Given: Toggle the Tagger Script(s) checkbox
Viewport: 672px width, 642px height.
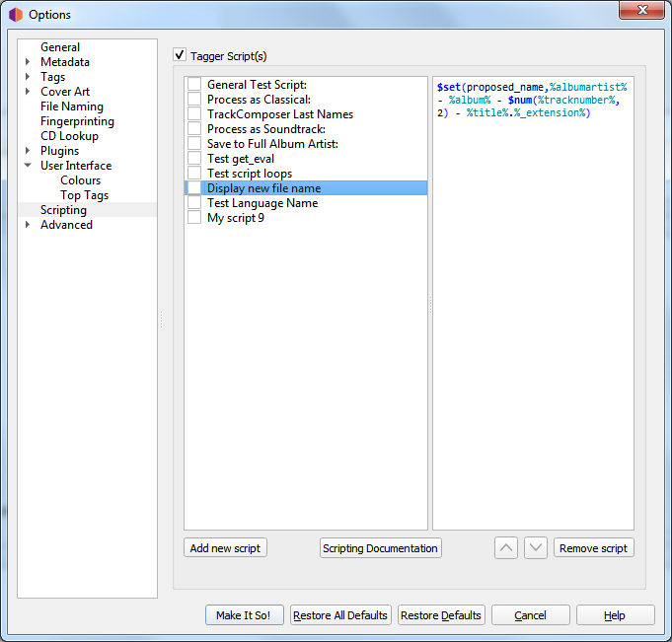Looking at the screenshot, I should pos(180,55).
